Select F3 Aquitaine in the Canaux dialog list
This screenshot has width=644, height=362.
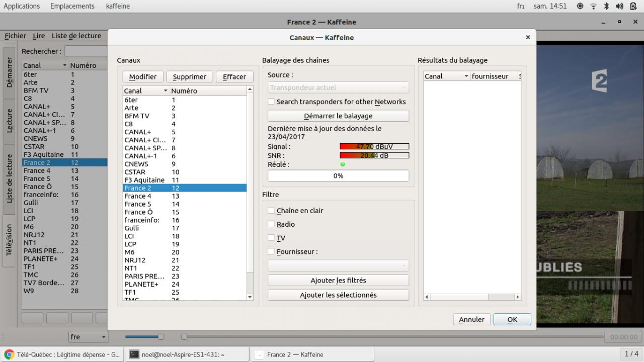185,180
